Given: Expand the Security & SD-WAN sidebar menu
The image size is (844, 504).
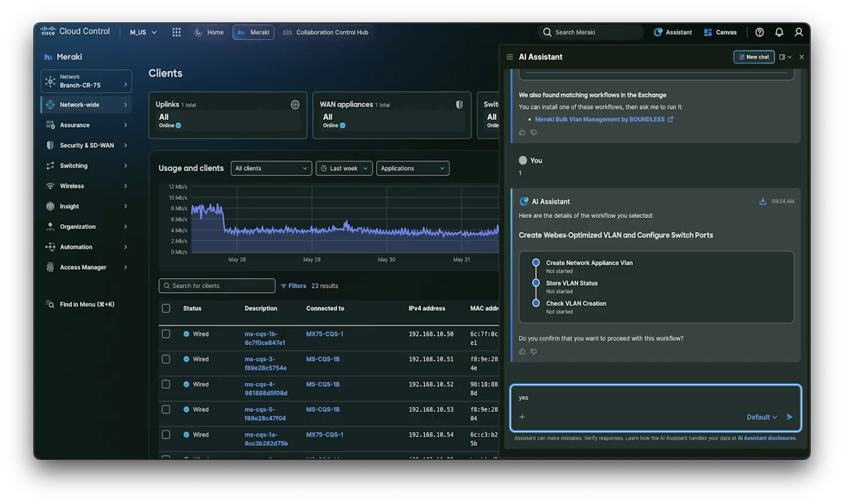Looking at the screenshot, I should click(86, 145).
